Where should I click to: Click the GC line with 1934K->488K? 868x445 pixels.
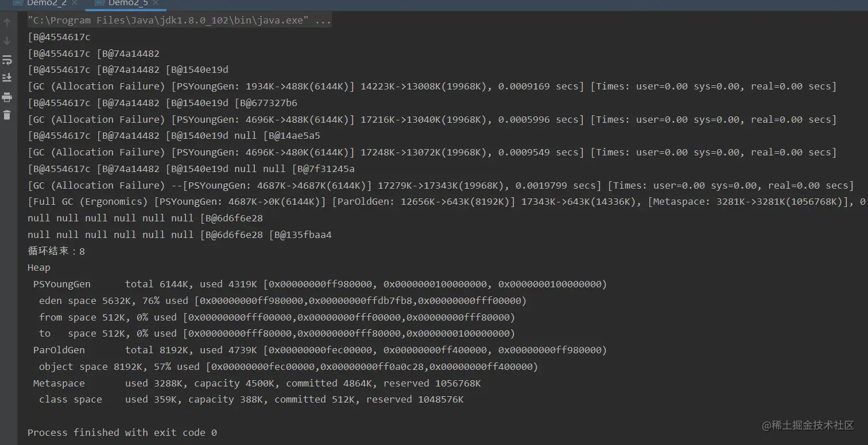click(432, 87)
